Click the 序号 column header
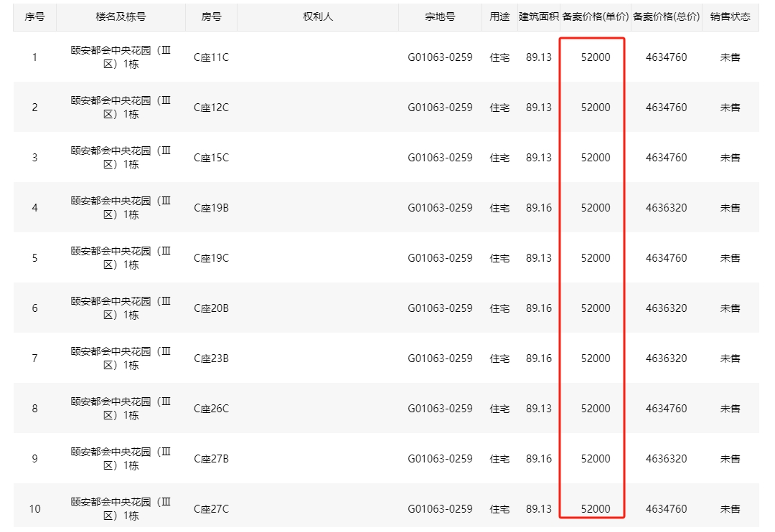The width and height of the screenshot is (775, 532). point(34,16)
